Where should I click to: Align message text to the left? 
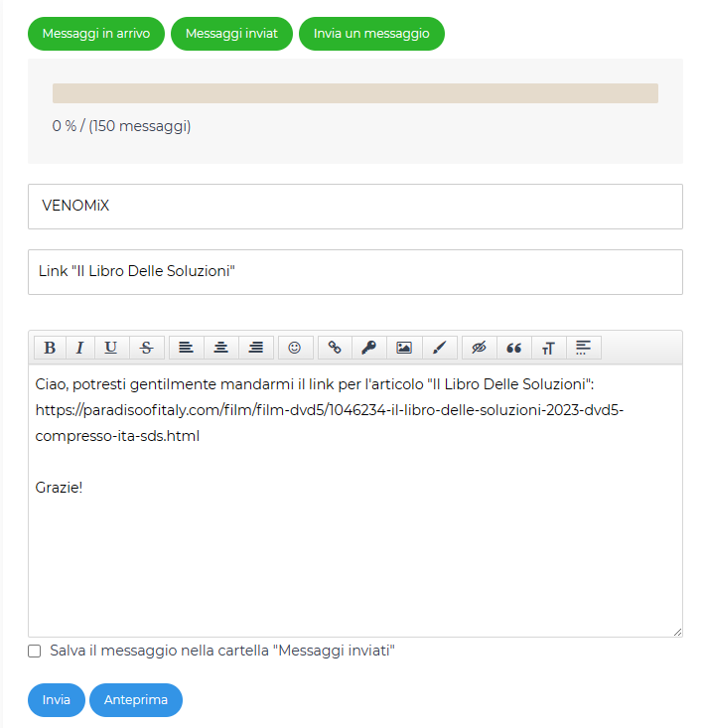[x=186, y=348]
